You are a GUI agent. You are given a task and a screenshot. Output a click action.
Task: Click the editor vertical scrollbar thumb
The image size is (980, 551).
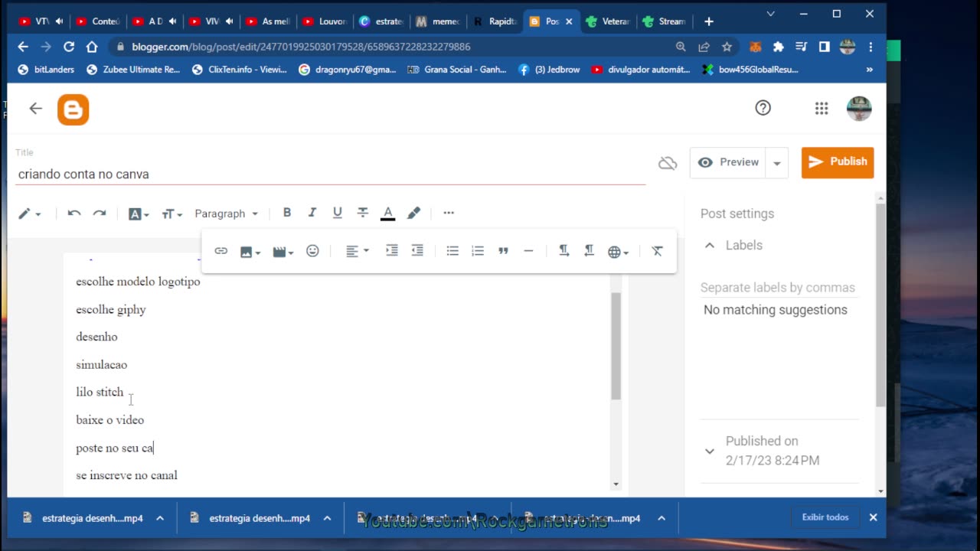[616, 346]
